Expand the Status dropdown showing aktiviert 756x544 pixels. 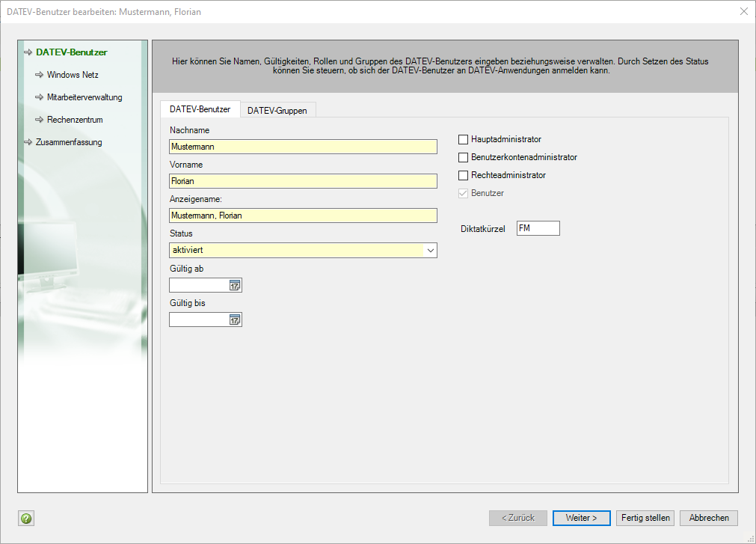(431, 250)
